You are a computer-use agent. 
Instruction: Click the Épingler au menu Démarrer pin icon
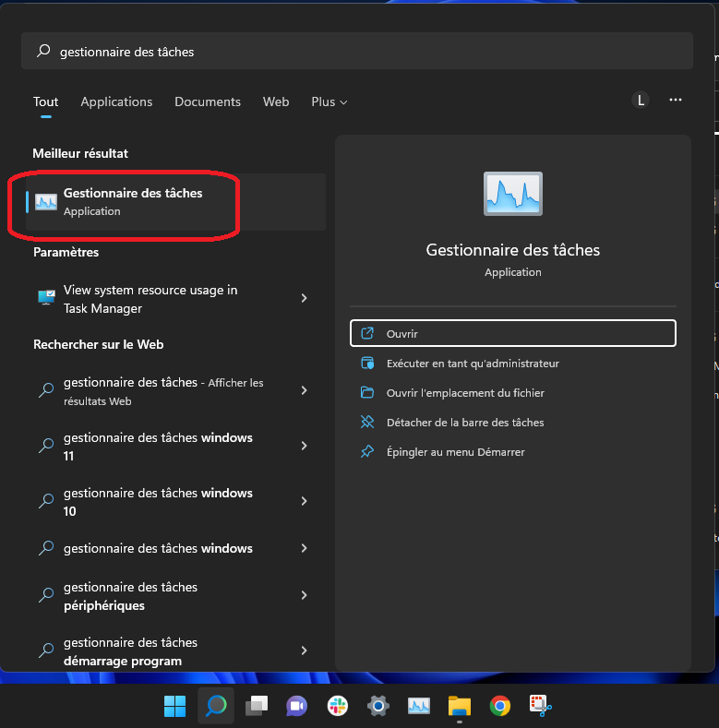pyautogui.click(x=367, y=452)
